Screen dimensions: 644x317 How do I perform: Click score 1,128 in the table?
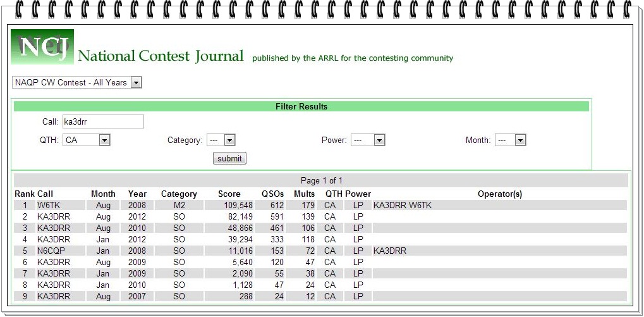243,285
